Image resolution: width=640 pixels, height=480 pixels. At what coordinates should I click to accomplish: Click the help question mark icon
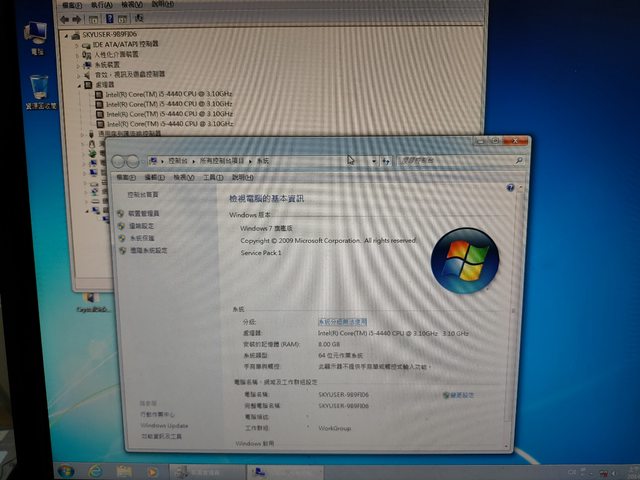click(x=510, y=187)
